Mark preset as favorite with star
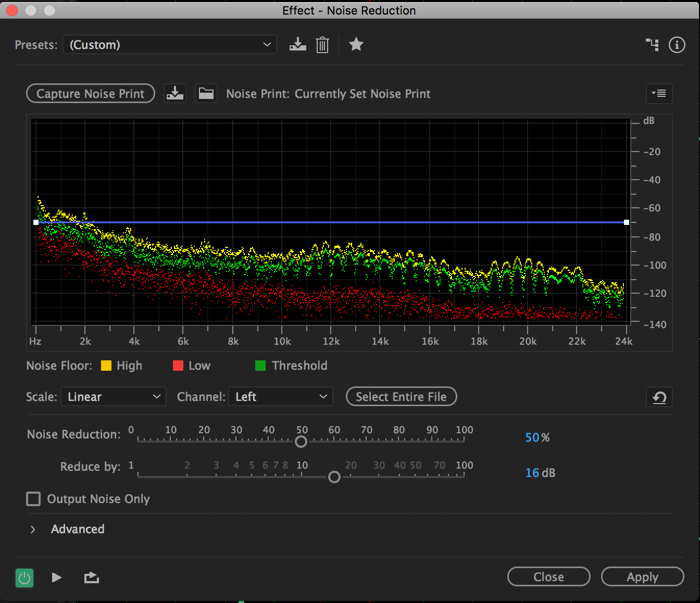The width and height of the screenshot is (700, 603). pyautogui.click(x=356, y=45)
